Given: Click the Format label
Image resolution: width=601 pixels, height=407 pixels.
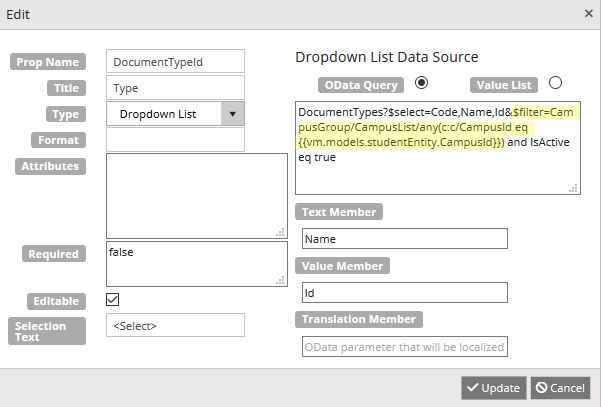Looking at the screenshot, I should [58, 140].
